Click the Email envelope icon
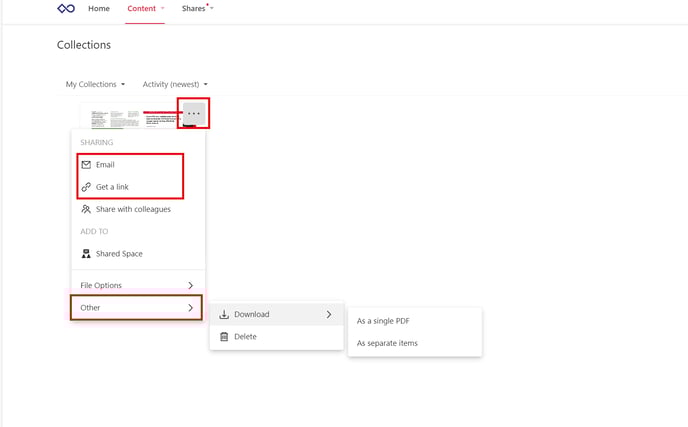688x427 pixels. [x=86, y=165]
